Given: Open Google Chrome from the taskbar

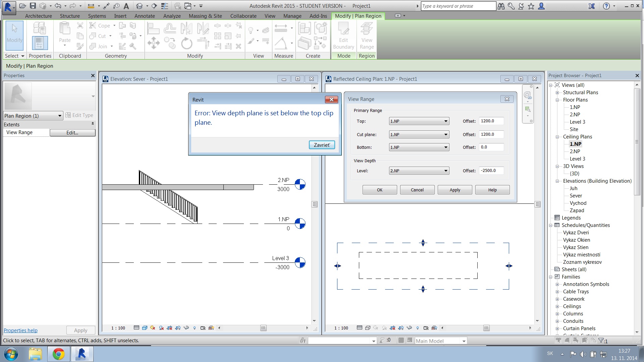Looking at the screenshot, I should tap(58, 354).
